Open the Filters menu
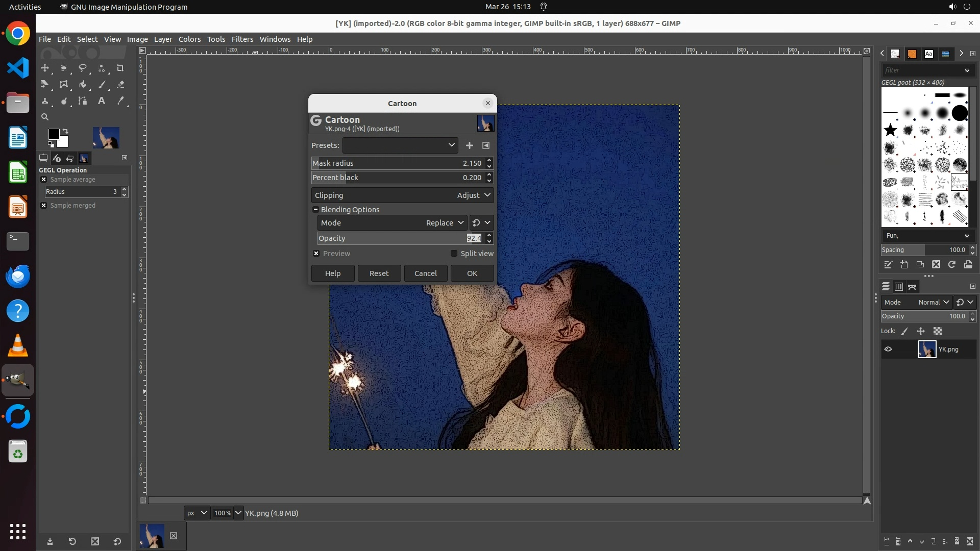This screenshot has height=551, width=980. click(242, 39)
